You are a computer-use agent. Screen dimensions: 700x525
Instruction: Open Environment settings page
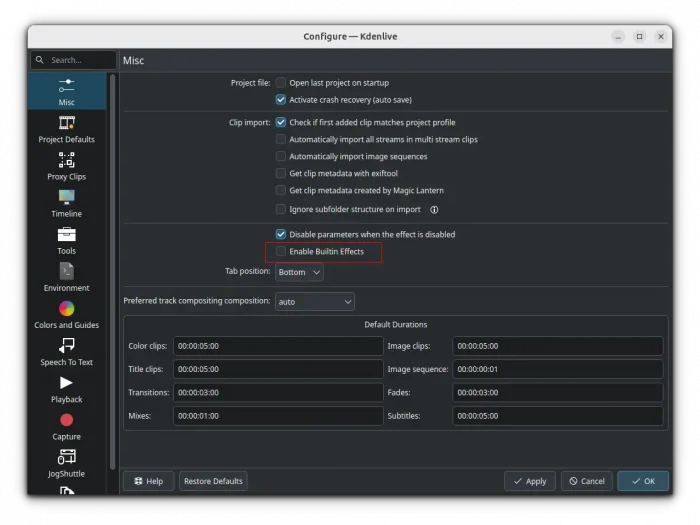(67, 278)
